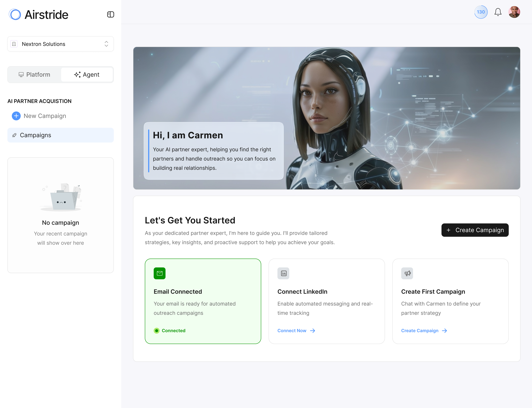Click the 130 credits badge
Screen dimensions: 532x408
481,12
